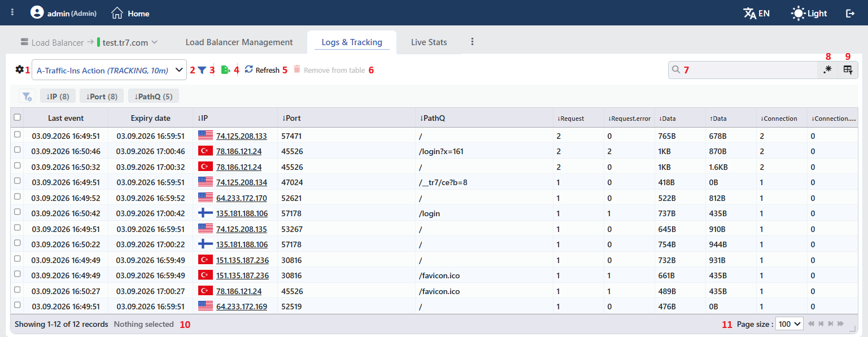Open table columns layout icon

pyautogui.click(x=848, y=69)
